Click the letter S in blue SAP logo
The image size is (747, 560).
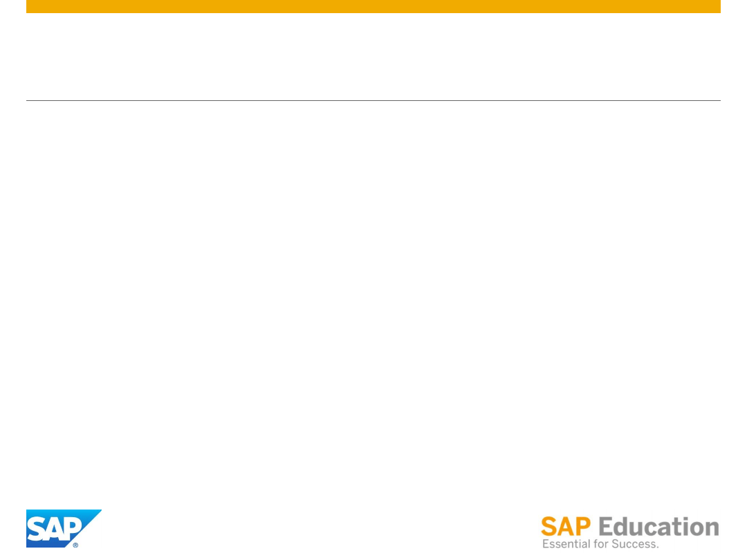tap(36, 529)
